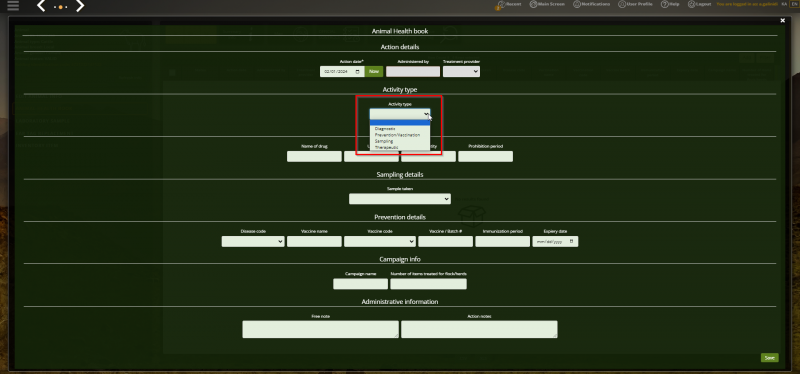Focus the Prohibition period field

coord(486,156)
